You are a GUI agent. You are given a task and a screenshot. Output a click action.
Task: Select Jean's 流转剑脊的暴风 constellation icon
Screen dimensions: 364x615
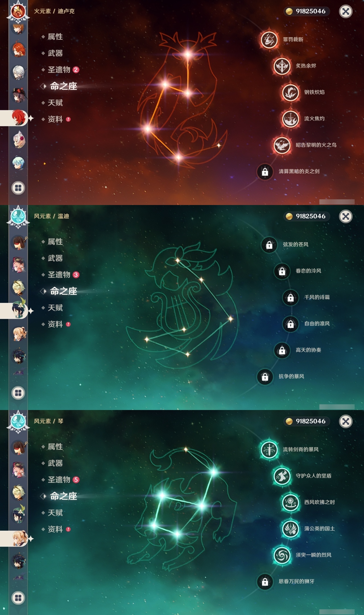point(269,450)
